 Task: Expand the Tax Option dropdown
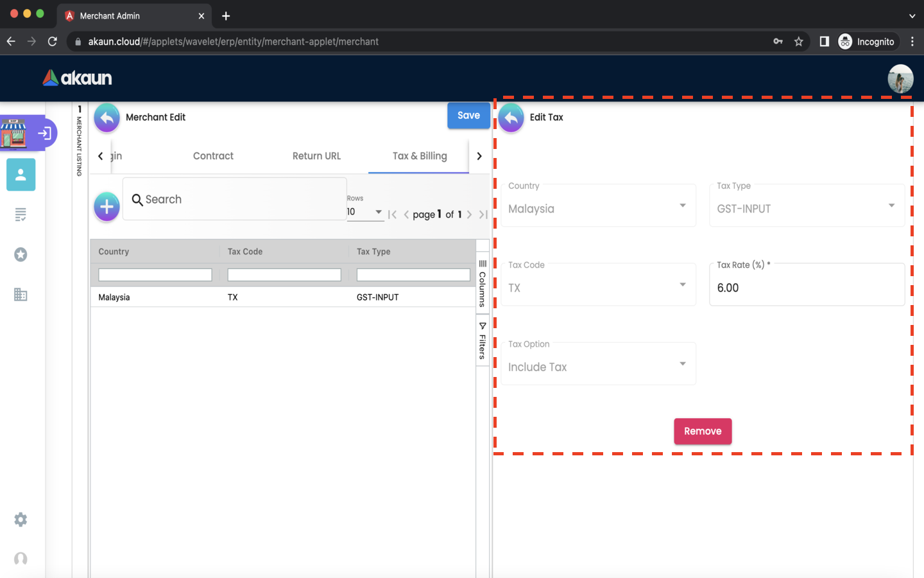(x=598, y=366)
